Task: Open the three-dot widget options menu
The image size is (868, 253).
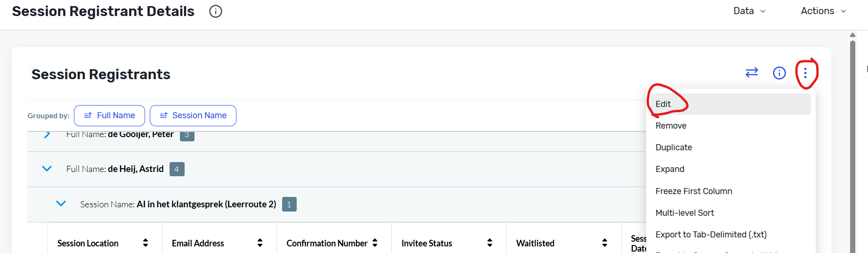Action: (x=805, y=73)
